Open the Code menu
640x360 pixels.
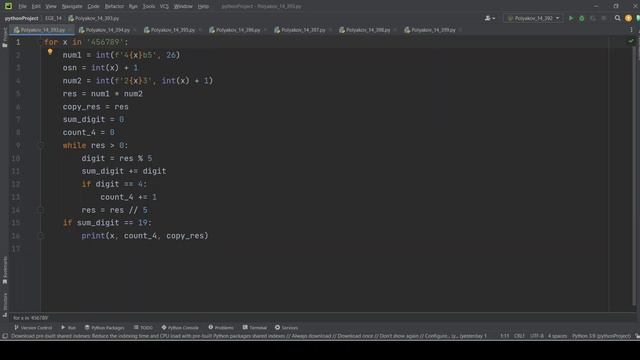93,7
